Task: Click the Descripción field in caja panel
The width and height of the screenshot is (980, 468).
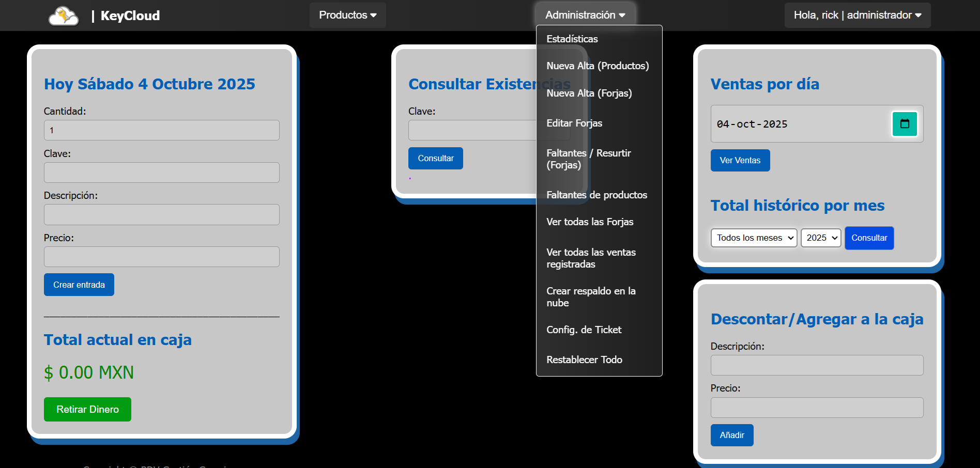Action: (817, 365)
